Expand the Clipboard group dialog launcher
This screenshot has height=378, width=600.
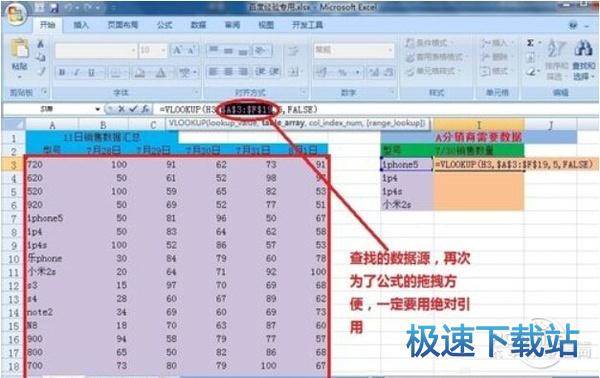pyautogui.click(x=45, y=92)
